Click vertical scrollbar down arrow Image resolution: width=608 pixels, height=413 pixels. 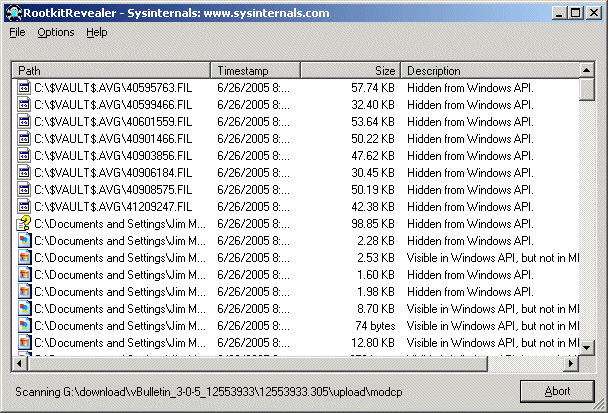pyautogui.click(x=587, y=347)
